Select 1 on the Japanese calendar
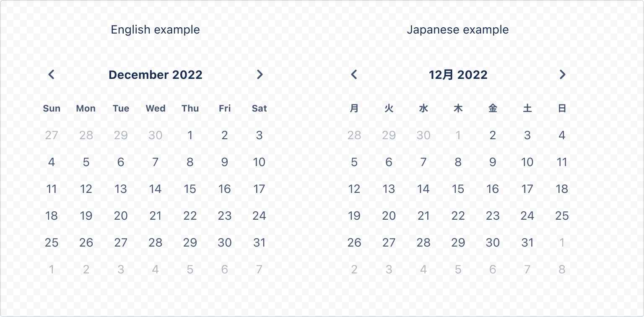 point(458,135)
